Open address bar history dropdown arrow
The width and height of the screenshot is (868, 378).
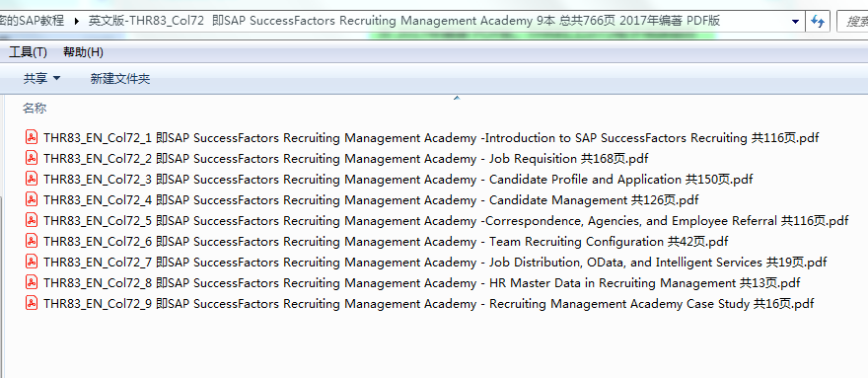click(x=795, y=22)
